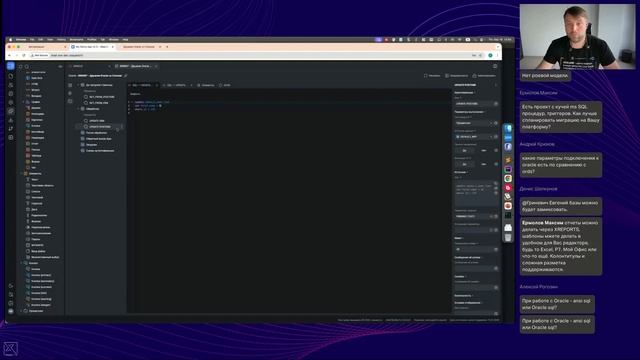Open Google Chrome from the Dock

(508, 178)
